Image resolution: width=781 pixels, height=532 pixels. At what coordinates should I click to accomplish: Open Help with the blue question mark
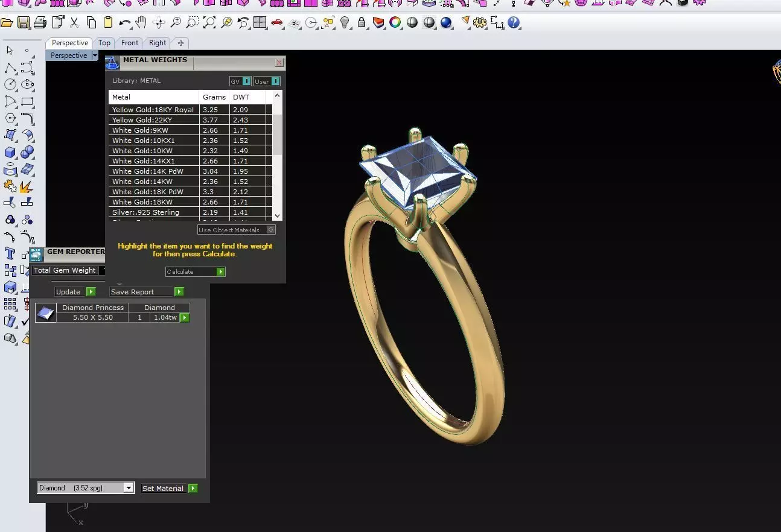(x=514, y=23)
